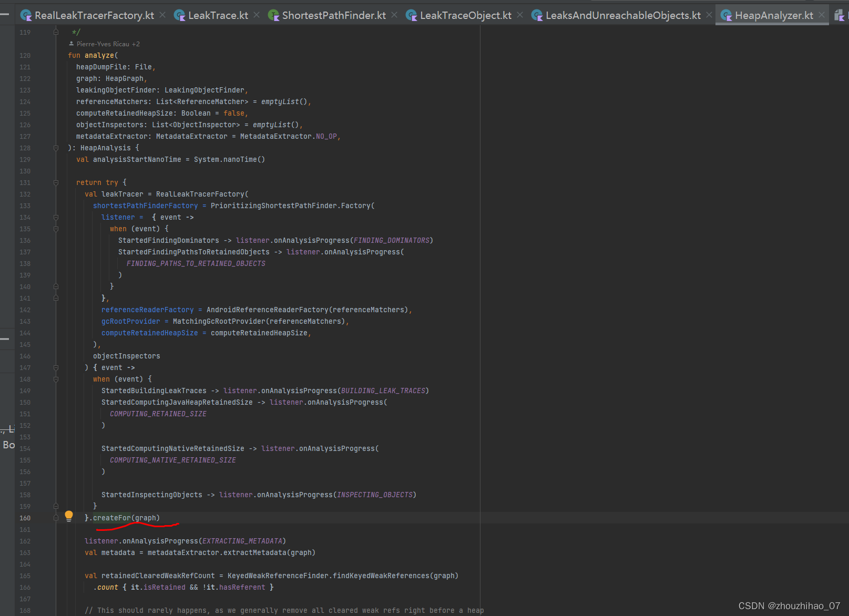Click isRetained property on line 166
Viewport: 849px width, 616px height.
pyautogui.click(x=165, y=587)
